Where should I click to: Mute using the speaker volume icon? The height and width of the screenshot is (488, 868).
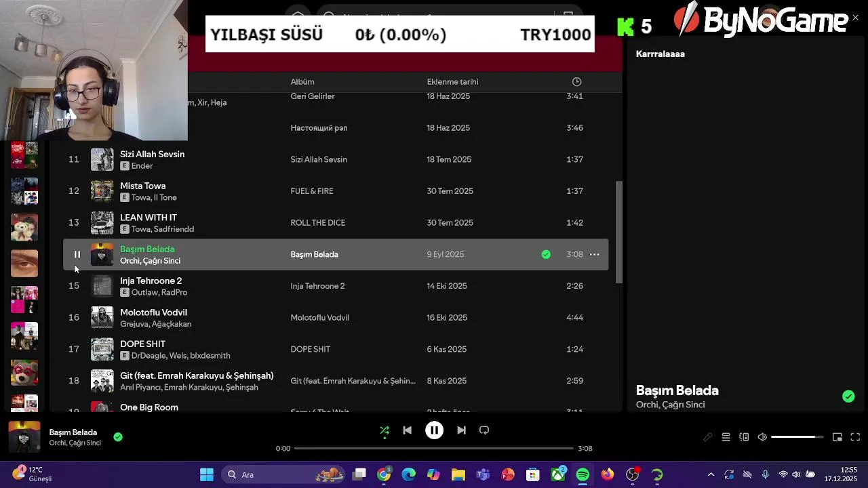[x=762, y=437]
